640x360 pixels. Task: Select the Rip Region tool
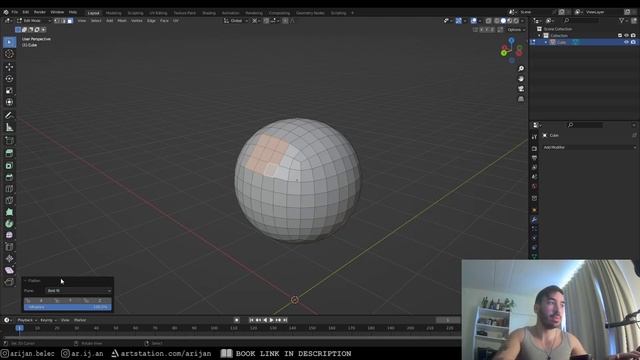tap(9, 282)
